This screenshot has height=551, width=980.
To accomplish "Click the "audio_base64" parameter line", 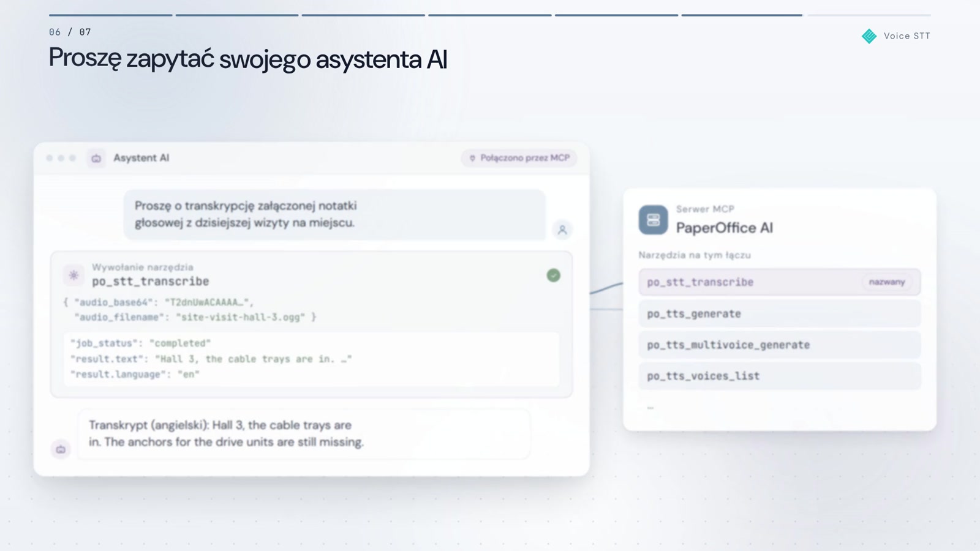I will click(159, 302).
